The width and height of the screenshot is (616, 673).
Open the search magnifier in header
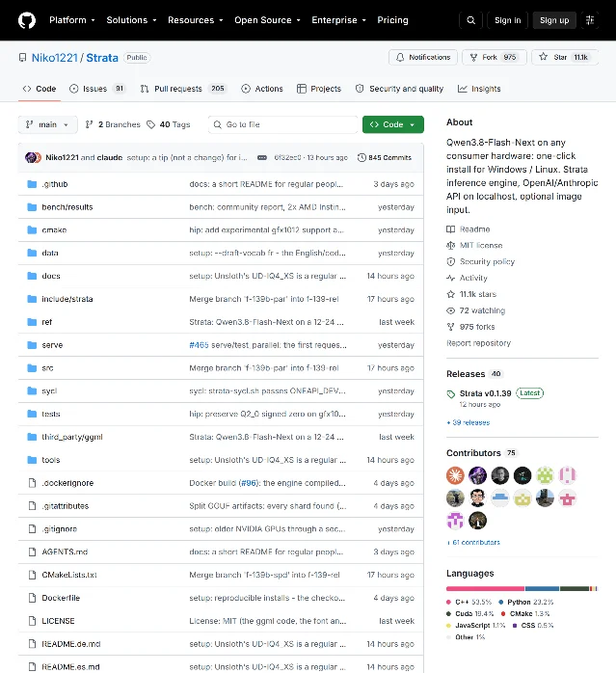tap(470, 20)
